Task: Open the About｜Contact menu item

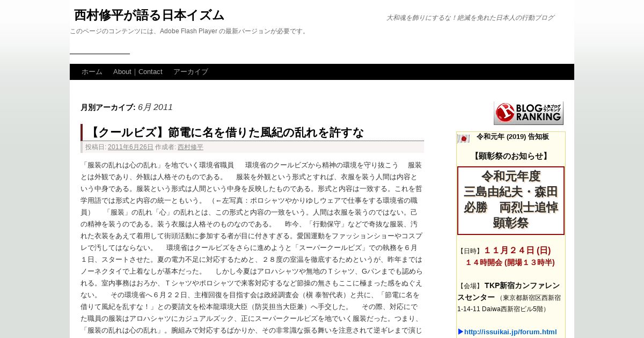Action: [x=138, y=72]
